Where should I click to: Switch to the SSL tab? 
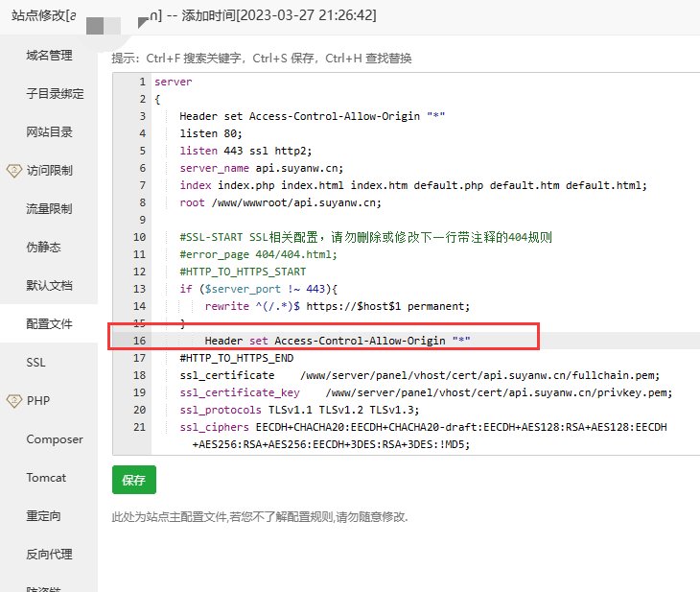pyautogui.click(x=36, y=363)
